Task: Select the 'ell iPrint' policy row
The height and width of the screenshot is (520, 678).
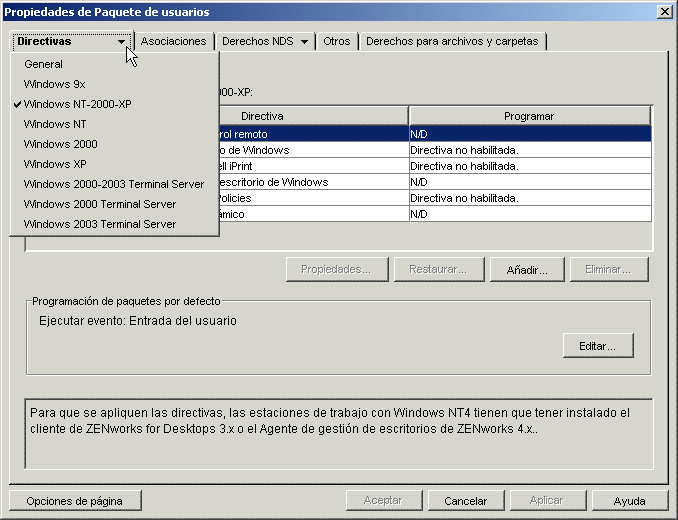Action: [x=435, y=166]
